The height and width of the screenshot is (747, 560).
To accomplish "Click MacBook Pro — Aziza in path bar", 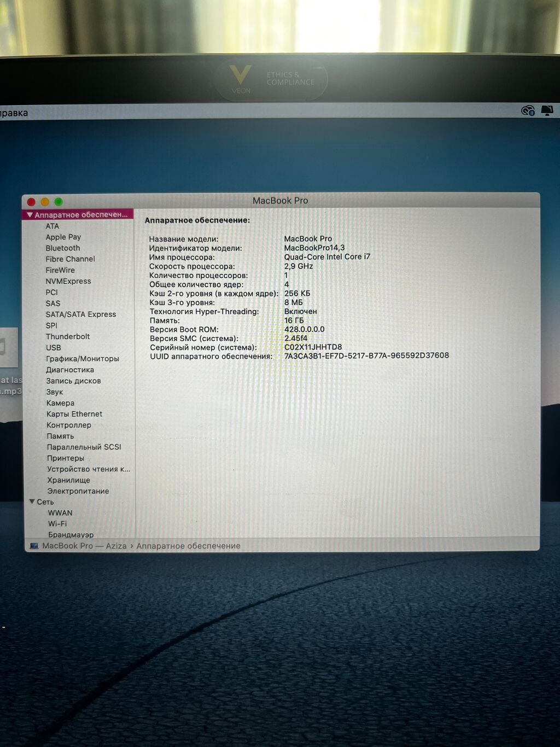I will tap(84, 546).
